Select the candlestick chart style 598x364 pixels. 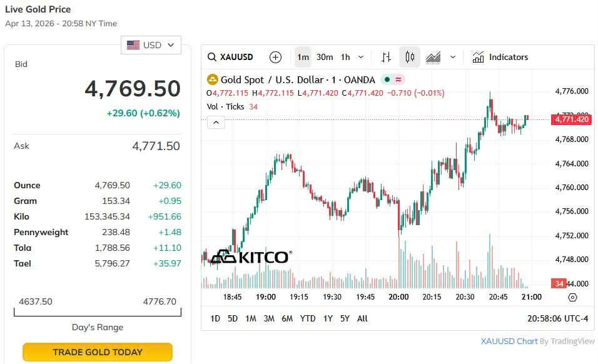point(410,57)
